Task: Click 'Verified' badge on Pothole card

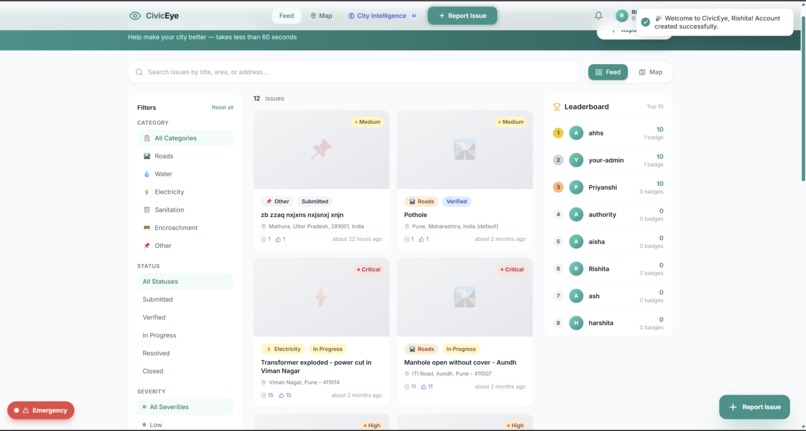Action: coord(456,202)
